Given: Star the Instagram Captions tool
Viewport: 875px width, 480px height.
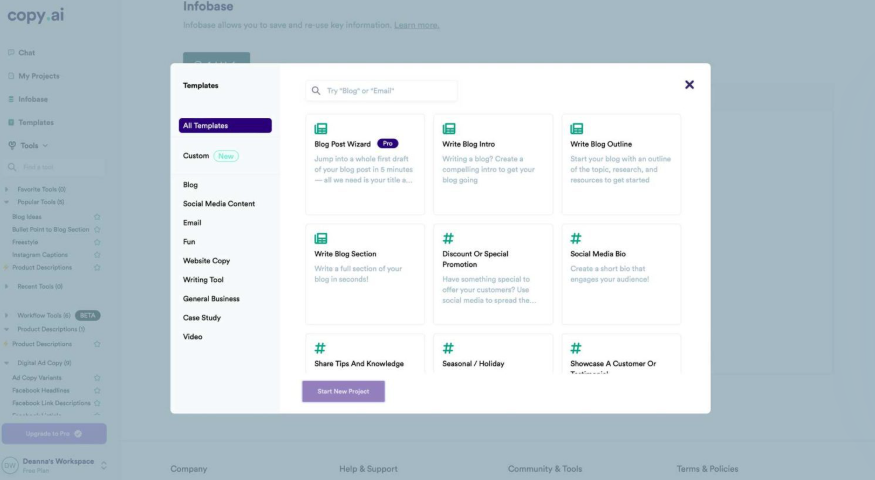Looking at the screenshot, I should coord(97,255).
